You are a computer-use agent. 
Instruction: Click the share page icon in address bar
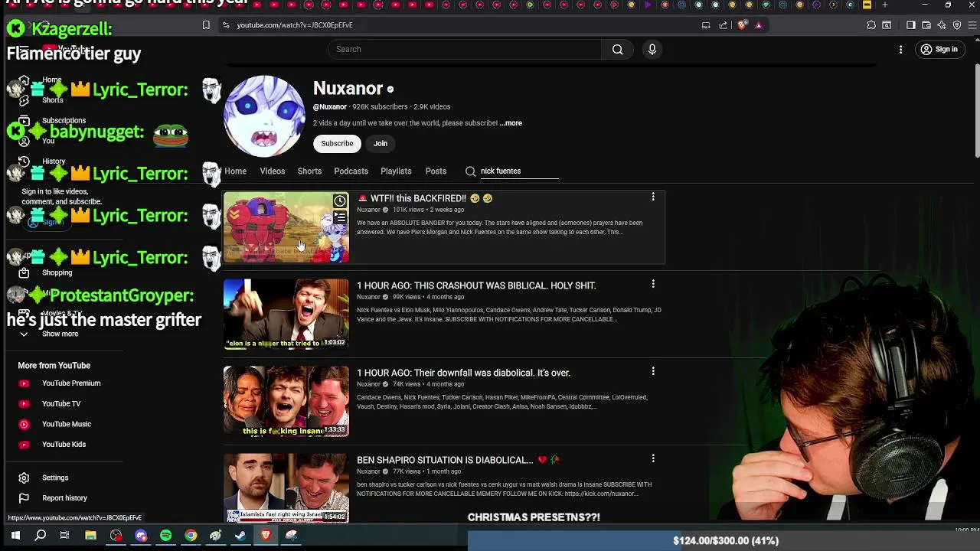724,25
